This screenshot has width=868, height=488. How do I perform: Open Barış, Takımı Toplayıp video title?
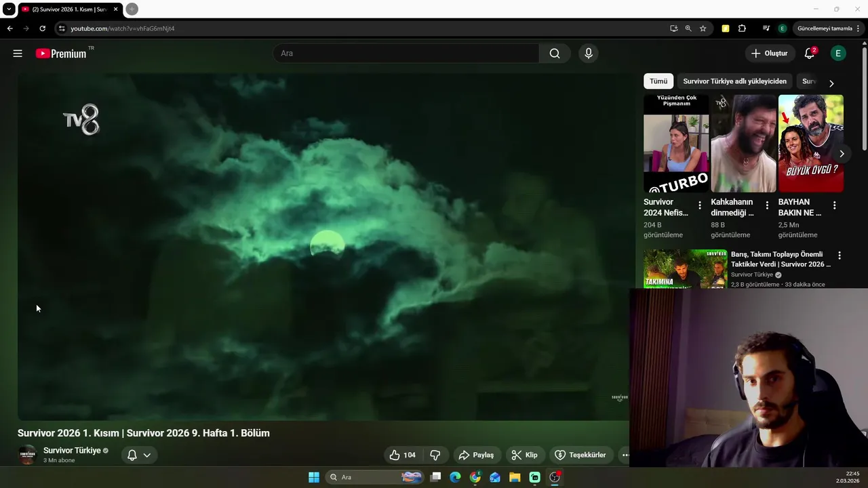(x=781, y=260)
